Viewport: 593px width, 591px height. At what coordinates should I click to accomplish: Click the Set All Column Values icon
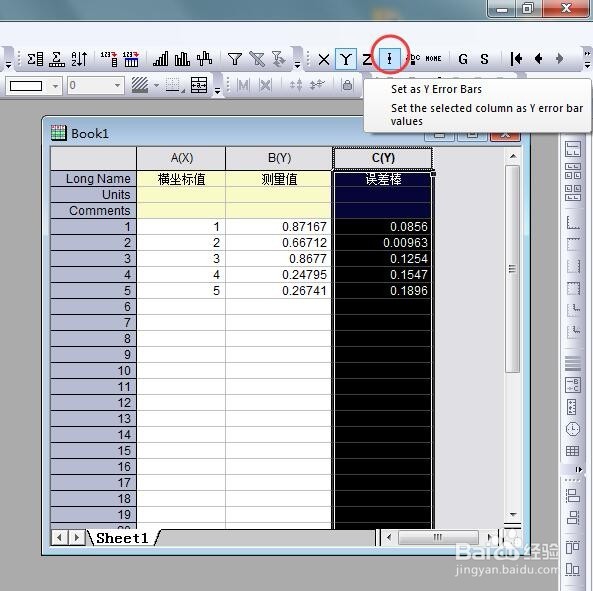(x=131, y=59)
